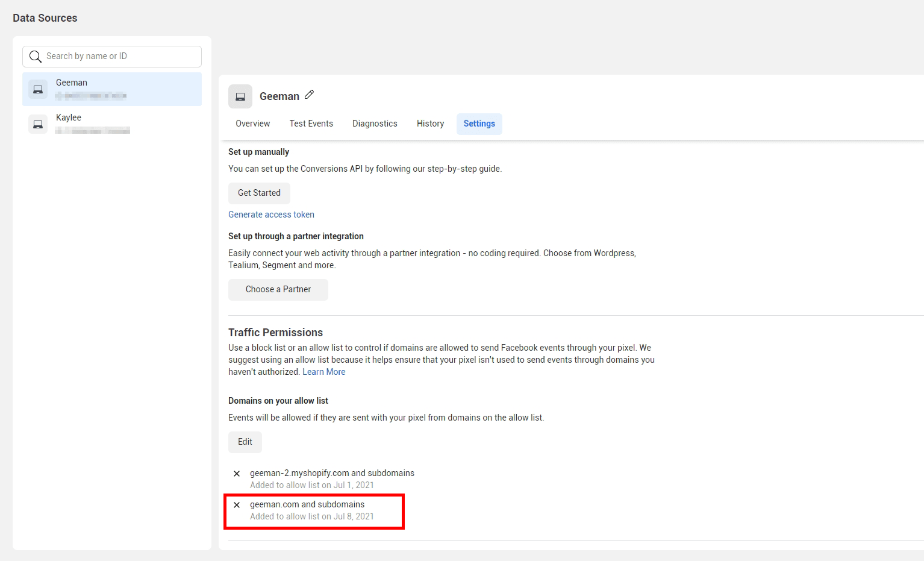Remove geeman.com domain with the X icon
This screenshot has height=561, width=924.
click(237, 505)
